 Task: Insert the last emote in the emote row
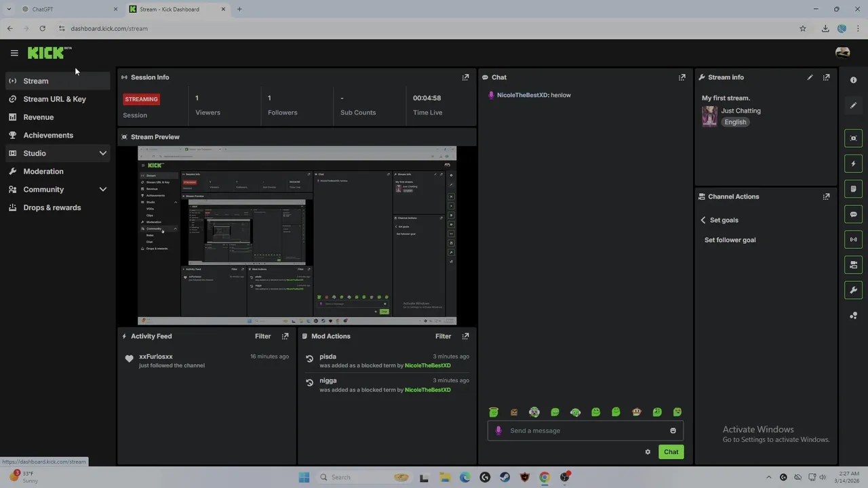[677, 412]
